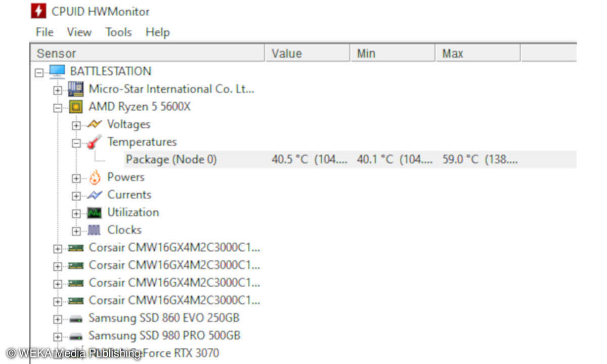
Task: Click the Sensor column header
Action: 148,53
